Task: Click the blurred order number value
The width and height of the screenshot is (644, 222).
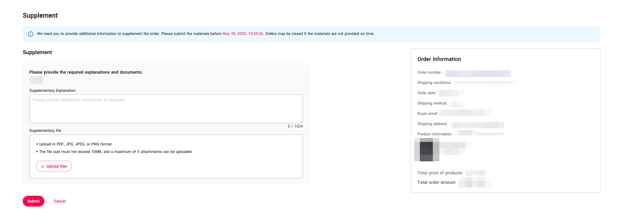Action: click(x=478, y=74)
